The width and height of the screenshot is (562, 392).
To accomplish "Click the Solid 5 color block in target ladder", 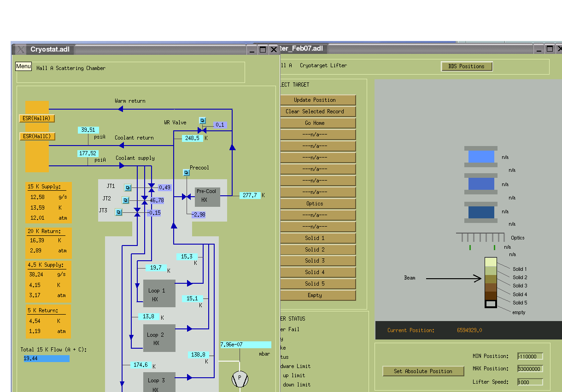I will (491, 296).
